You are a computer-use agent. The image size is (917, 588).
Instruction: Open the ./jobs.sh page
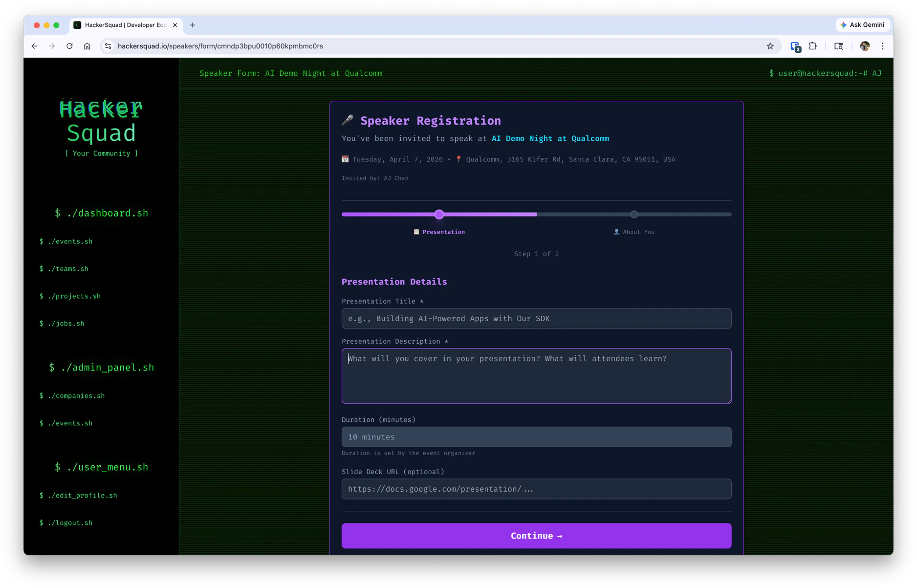[62, 324]
